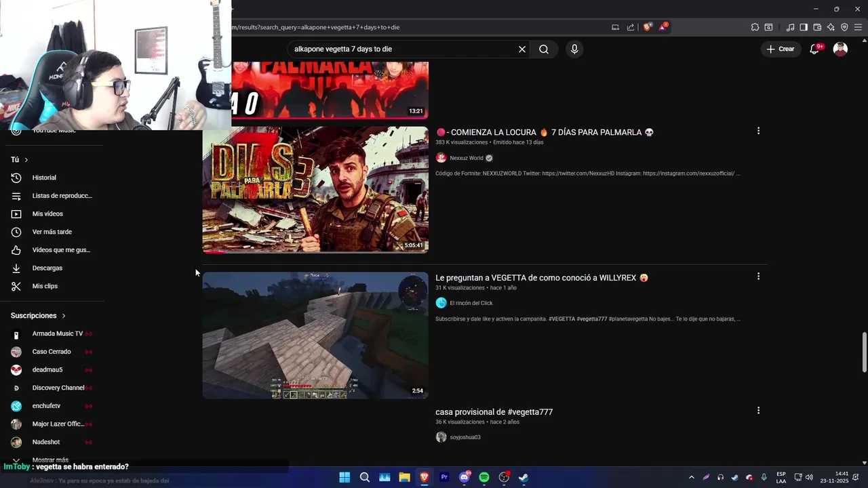The width and height of the screenshot is (868, 488).
Task: Visit El rincón del Click channel
Action: point(471,303)
